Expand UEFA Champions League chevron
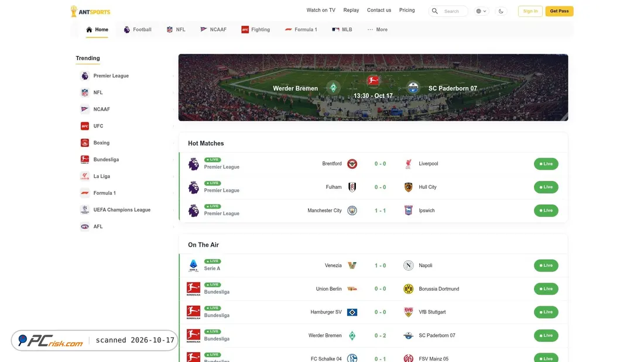Image resolution: width=644 pixels, height=362 pixels. coord(173,210)
